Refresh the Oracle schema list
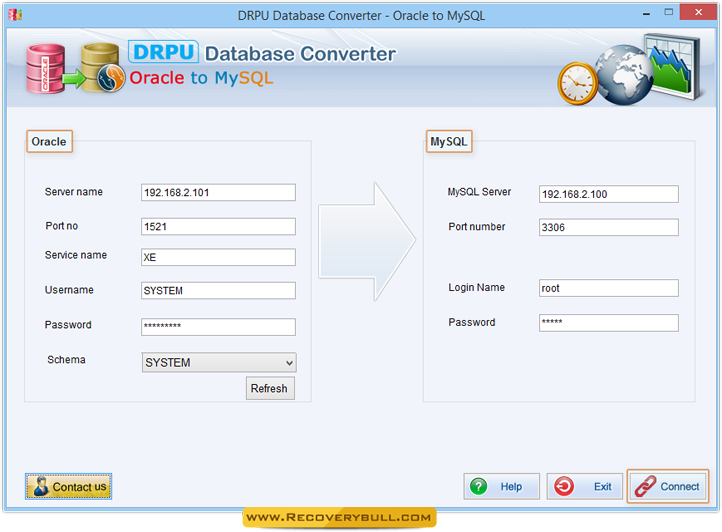 pyautogui.click(x=270, y=388)
